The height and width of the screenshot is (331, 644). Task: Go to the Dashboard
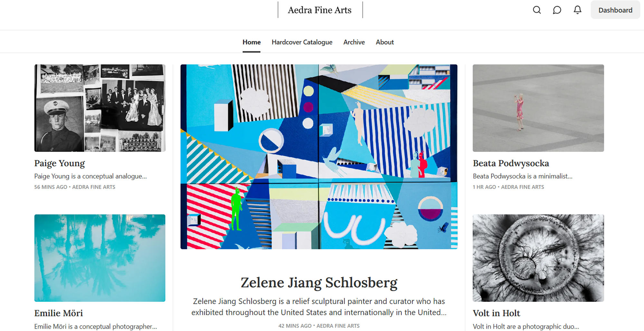coord(615,10)
